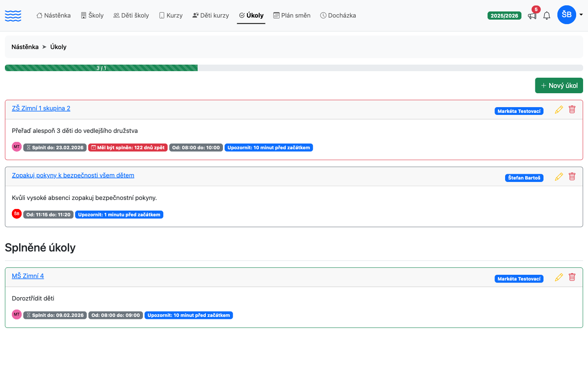Go to the Školy menu item

(92, 16)
